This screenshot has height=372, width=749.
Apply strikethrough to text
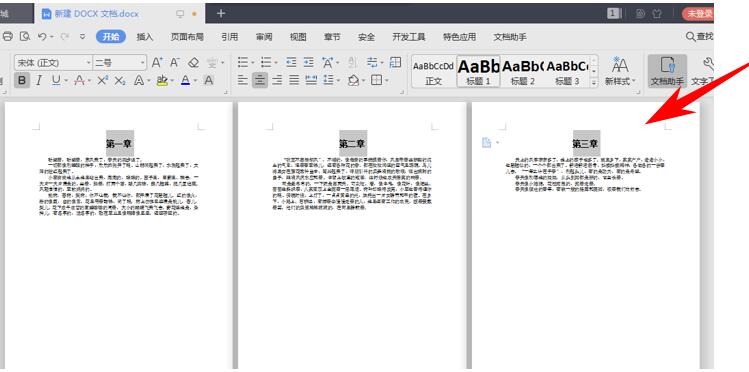(79, 80)
